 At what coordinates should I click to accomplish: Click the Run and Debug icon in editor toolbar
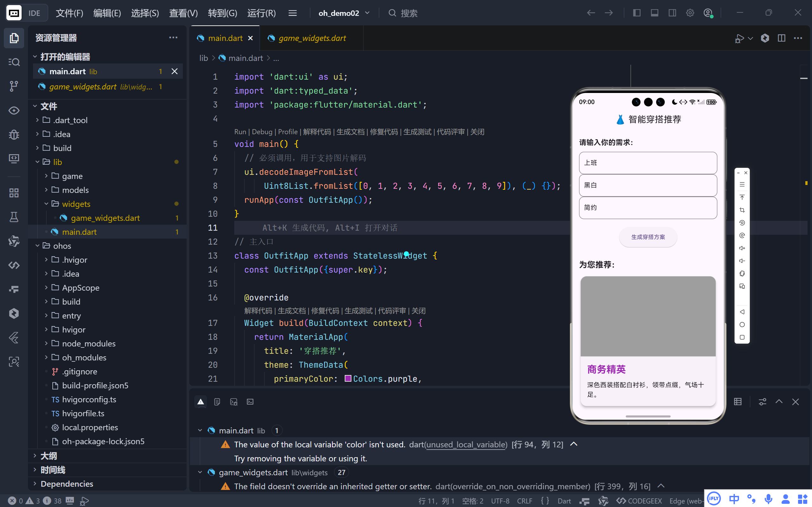739,38
